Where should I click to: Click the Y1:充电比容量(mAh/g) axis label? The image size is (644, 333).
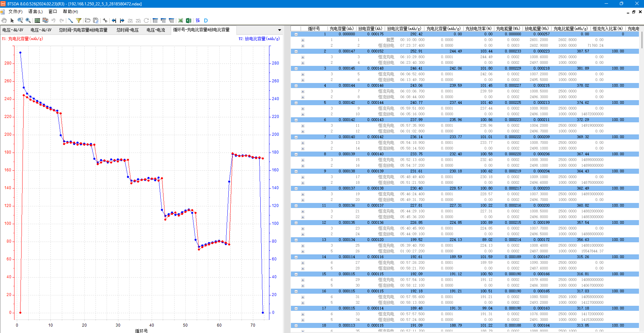tap(23, 39)
